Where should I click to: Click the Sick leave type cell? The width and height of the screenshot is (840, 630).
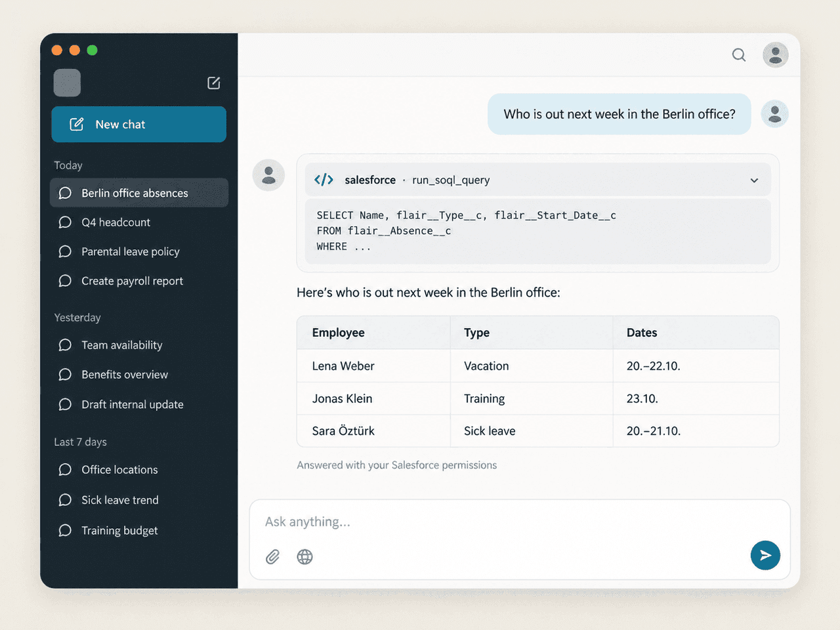532,431
